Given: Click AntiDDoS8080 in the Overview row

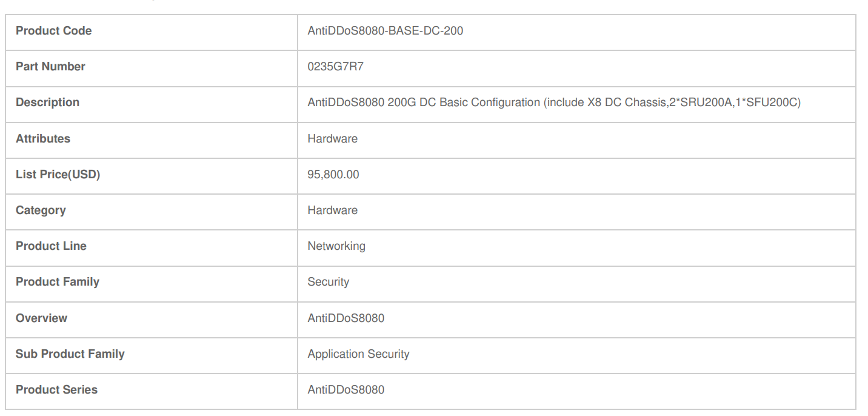Looking at the screenshot, I should 346,318.
